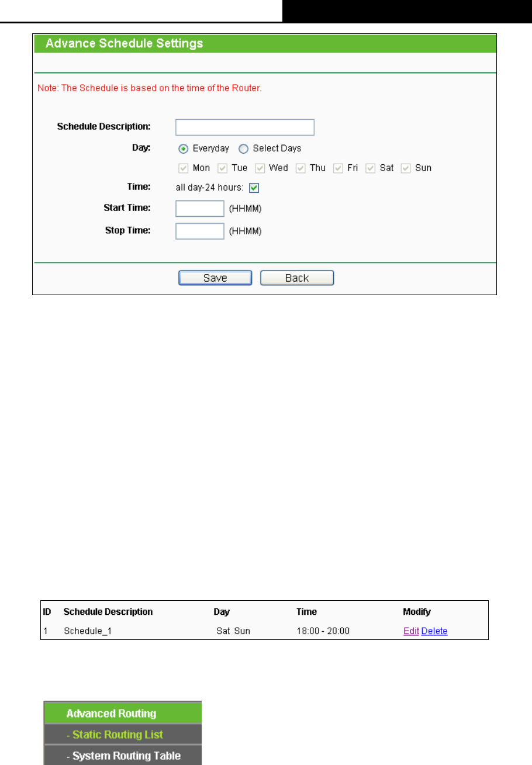Viewport: 532px width, 765px height.
Task: Toggle the Mon checkbox
Action: pyautogui.click(x=184, y=168)
